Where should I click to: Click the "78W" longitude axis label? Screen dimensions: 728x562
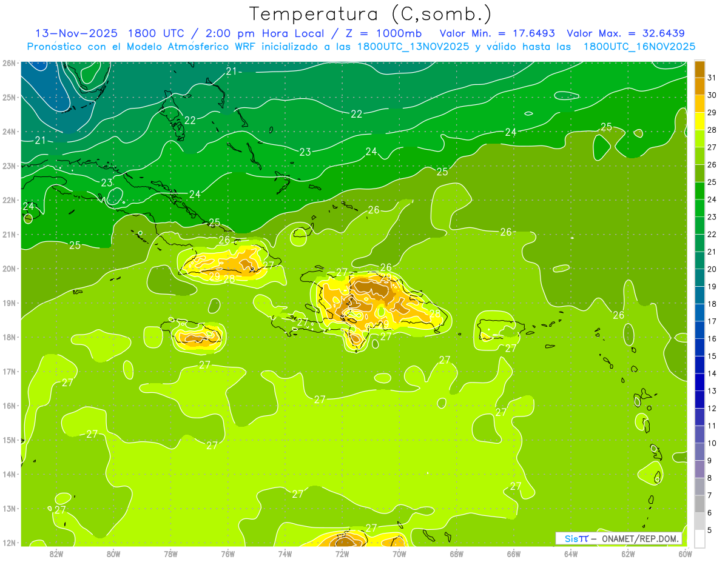[170, 553]
